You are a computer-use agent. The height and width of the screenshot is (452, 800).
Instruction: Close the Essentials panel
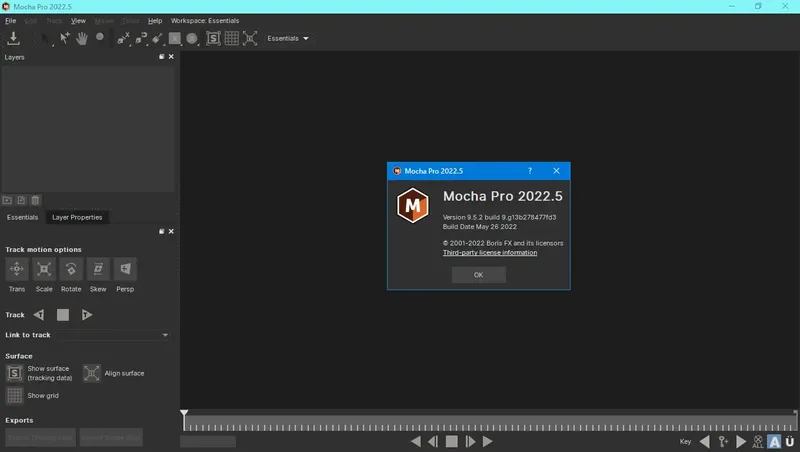[171, 231]
